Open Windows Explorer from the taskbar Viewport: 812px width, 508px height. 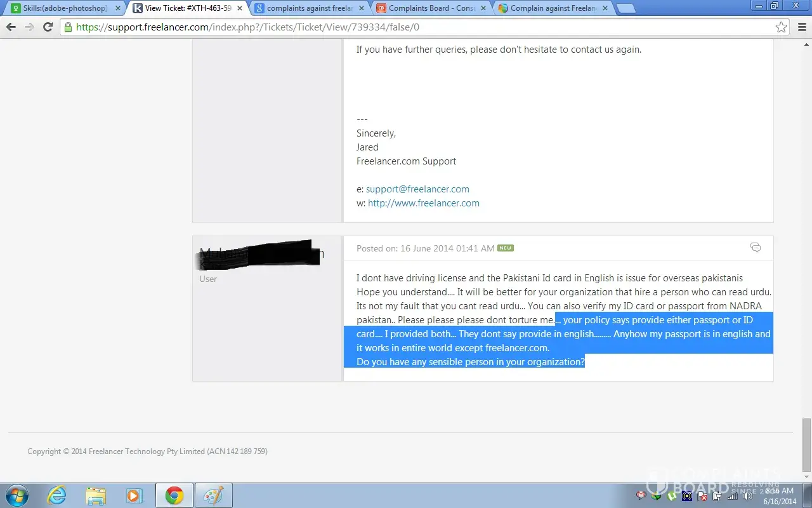96,495
